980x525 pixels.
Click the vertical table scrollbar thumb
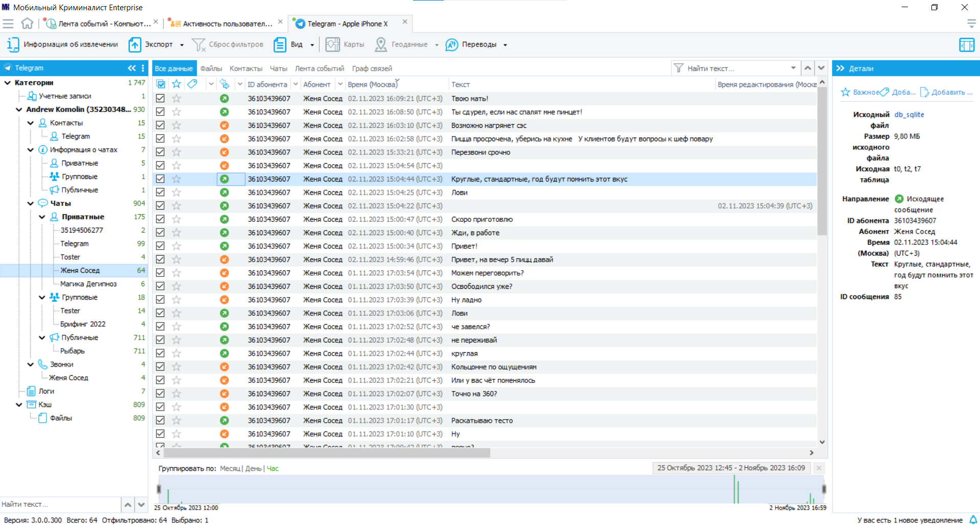pos(822,161)
